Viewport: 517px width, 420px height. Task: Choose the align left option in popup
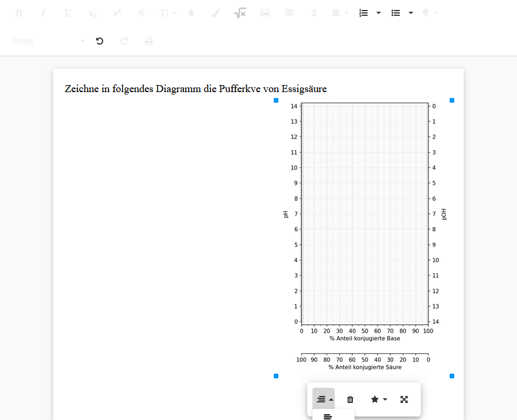click(x=328, y=416)
